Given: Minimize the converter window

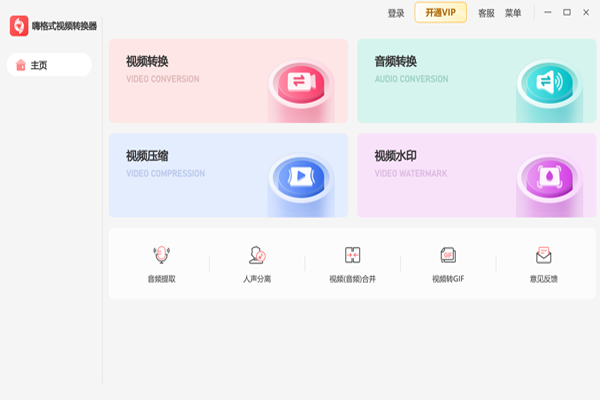Looking at the screenshot, I should pos(548,12).
